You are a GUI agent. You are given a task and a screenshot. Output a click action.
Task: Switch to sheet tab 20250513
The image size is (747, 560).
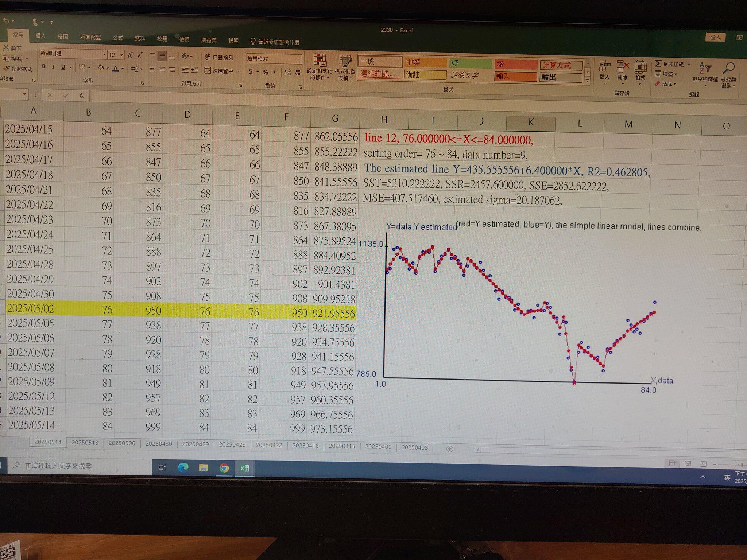click(85, 442)
